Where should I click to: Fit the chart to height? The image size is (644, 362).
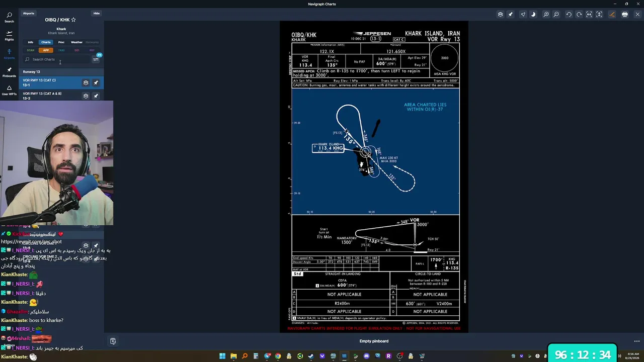(599, 15)
